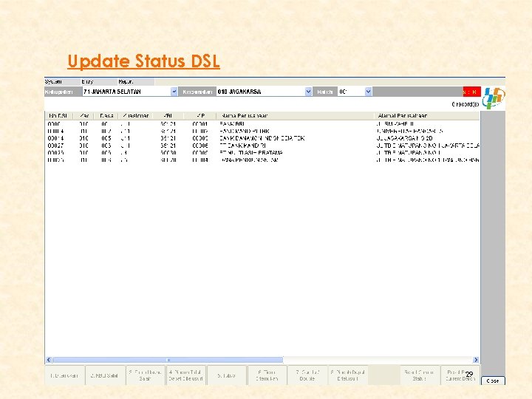This screenshot has height=399, width=532.
Task: Click the 5. Tutup button
Action: pos(226,375)
